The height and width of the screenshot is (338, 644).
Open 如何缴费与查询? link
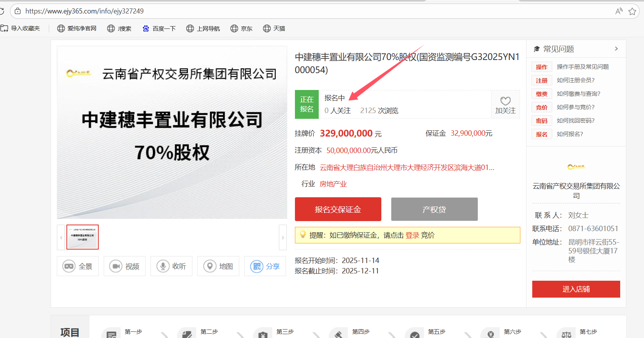(579, 94)
